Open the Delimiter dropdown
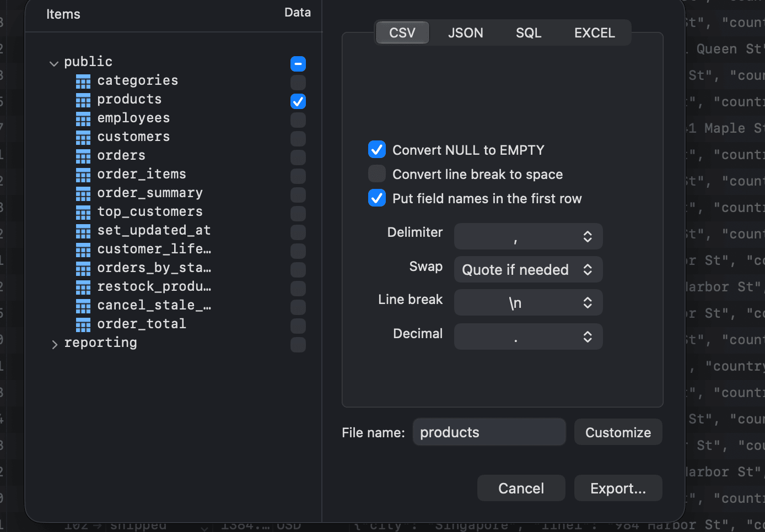 click(x=528, y=236)
